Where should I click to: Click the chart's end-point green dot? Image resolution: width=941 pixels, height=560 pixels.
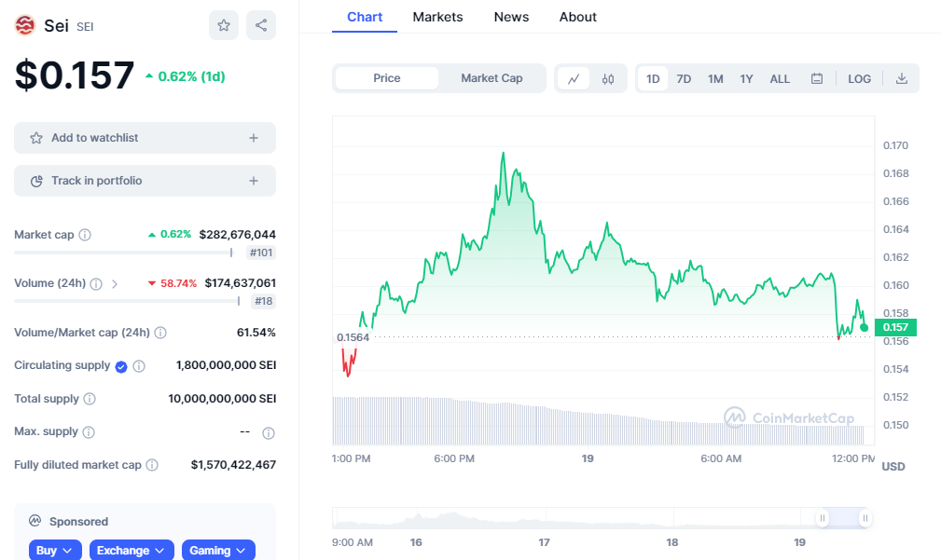(x=865, y=327)
